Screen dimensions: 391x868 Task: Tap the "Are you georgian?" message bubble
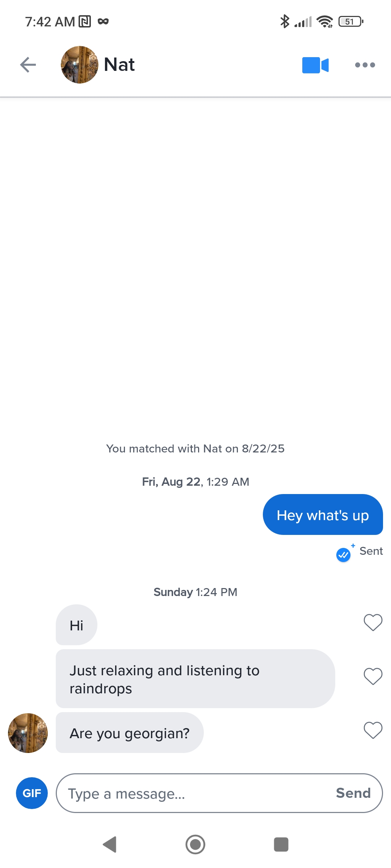(130, 733)
